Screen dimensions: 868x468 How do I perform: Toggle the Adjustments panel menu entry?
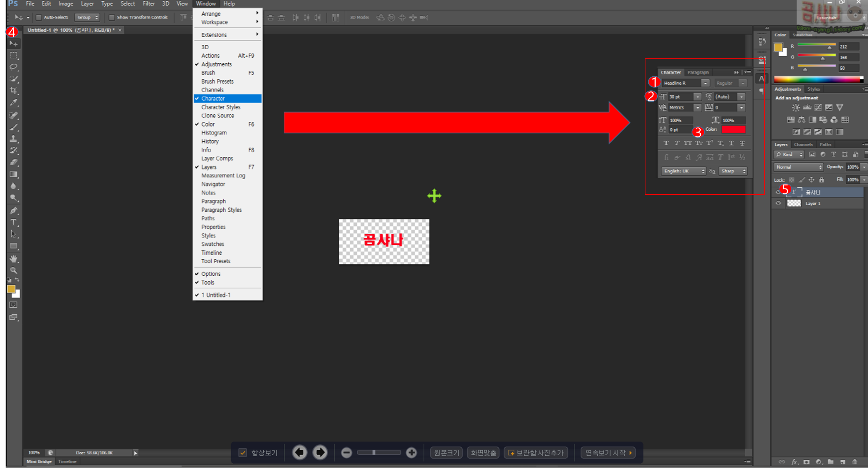(227, 64)
